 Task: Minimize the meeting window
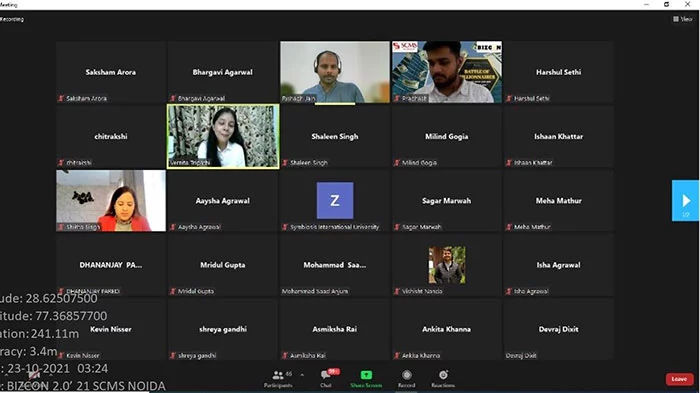[x=646, y=4]
